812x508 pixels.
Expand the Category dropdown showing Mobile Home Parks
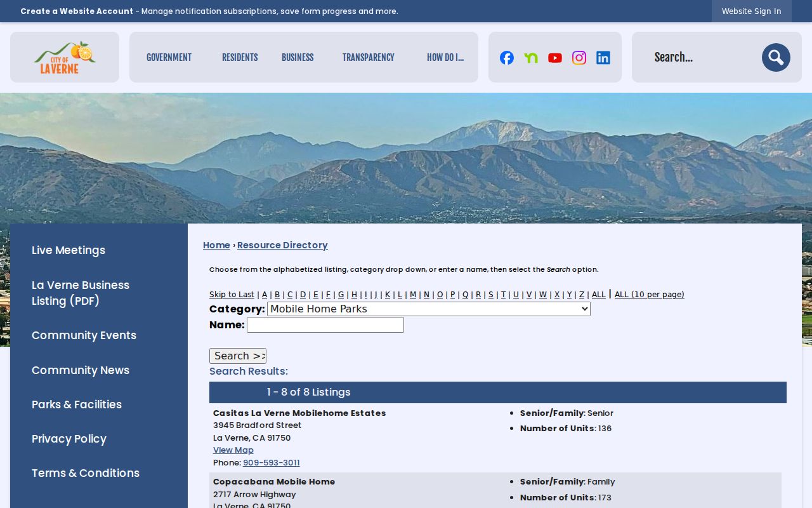(x=429, y=309)
